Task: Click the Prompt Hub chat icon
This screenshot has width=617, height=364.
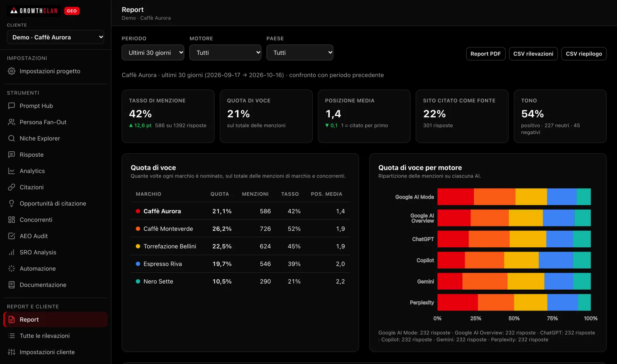Action: pos(12,106)
